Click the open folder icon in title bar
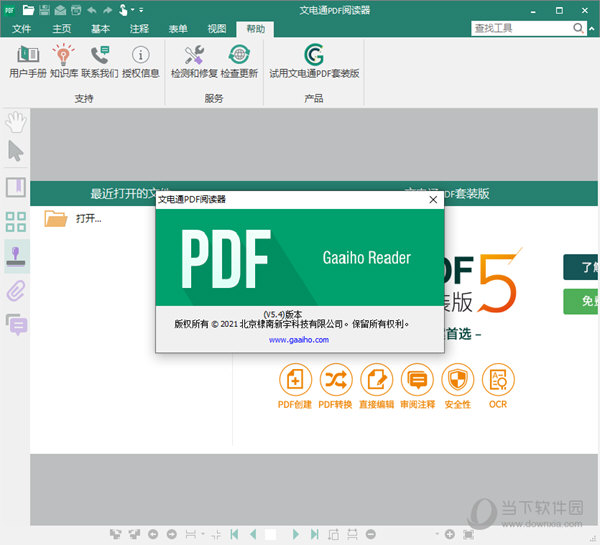 28,10
